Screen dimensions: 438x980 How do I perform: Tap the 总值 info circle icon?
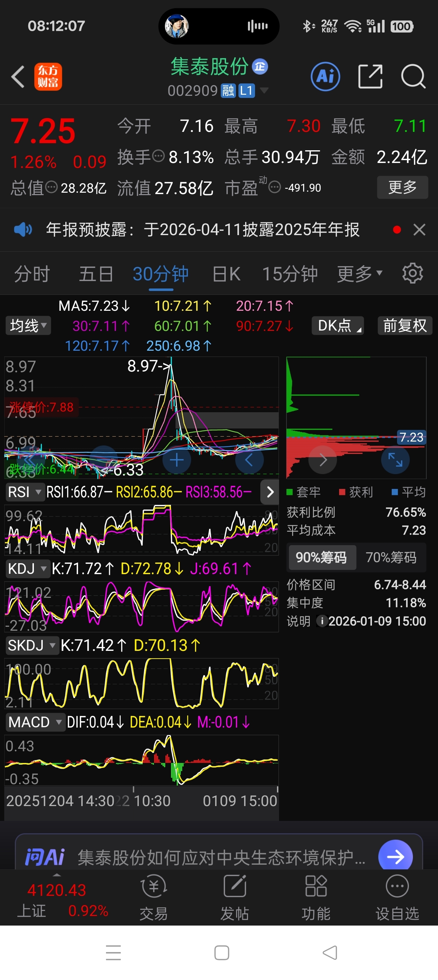point(51,187)
